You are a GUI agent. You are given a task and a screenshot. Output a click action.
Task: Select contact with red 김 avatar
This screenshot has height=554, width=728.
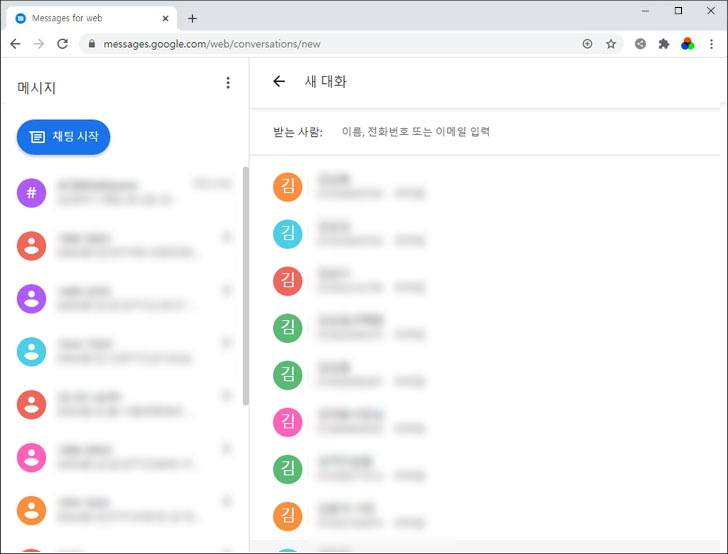[x=485, y=281]
